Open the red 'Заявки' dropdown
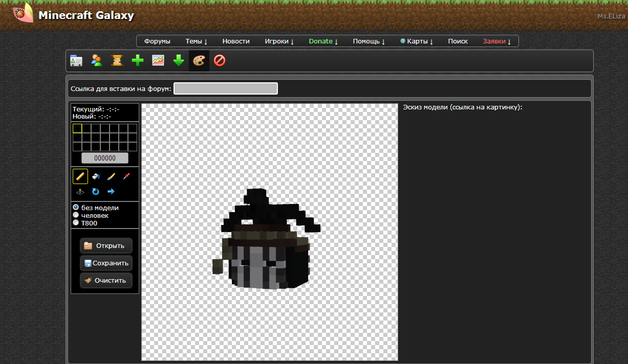The width and height of the screenshot is (628, 364). (x=497, y=41)
